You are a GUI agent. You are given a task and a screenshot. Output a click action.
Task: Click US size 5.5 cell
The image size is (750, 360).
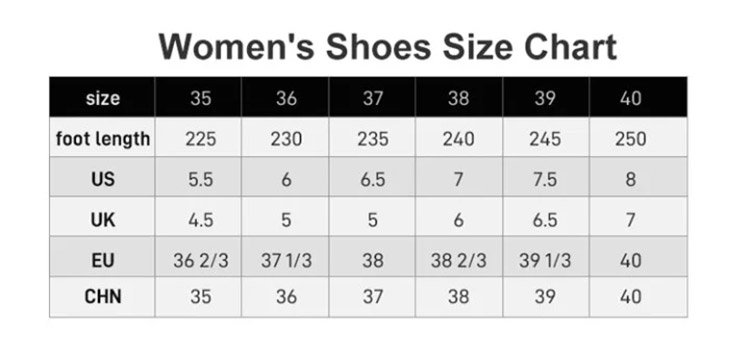[199, 177]
